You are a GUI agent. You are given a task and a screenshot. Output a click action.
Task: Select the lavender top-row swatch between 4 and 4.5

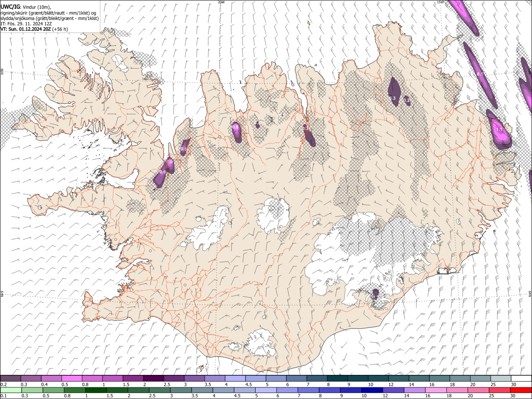pos(235,379)
